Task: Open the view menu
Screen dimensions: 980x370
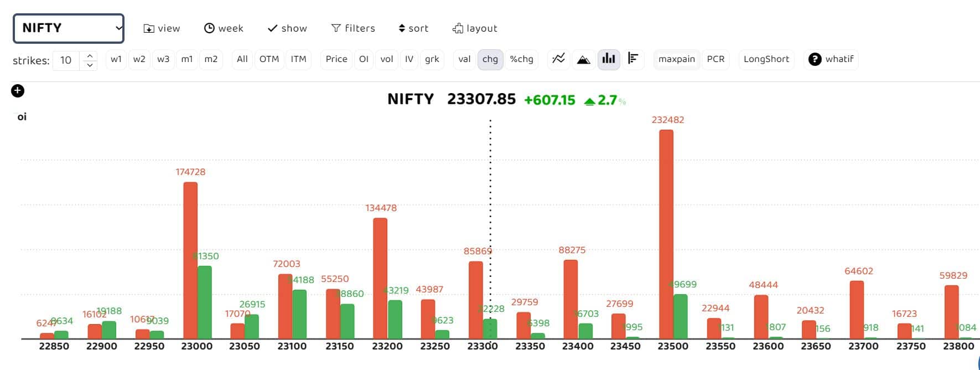Action: point(162,28)
